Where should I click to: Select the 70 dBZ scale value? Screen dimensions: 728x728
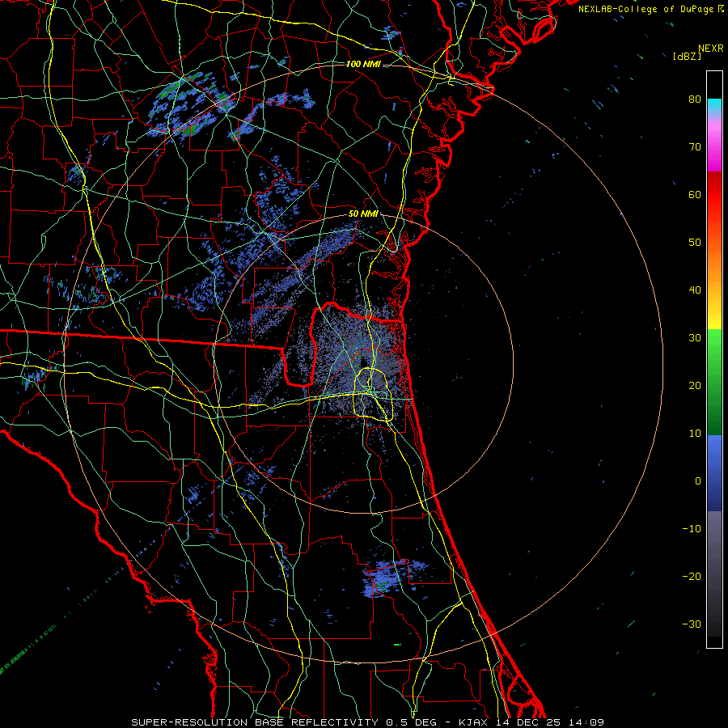(x=695, y=146)
